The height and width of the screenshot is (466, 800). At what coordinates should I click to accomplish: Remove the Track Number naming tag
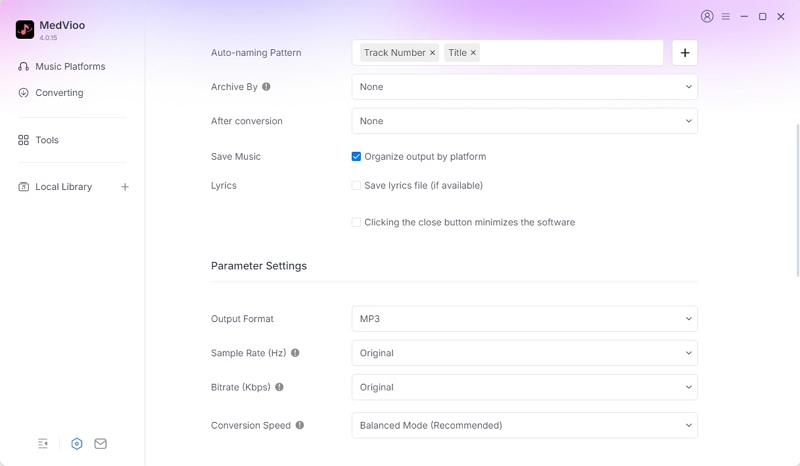coord(432,53)
